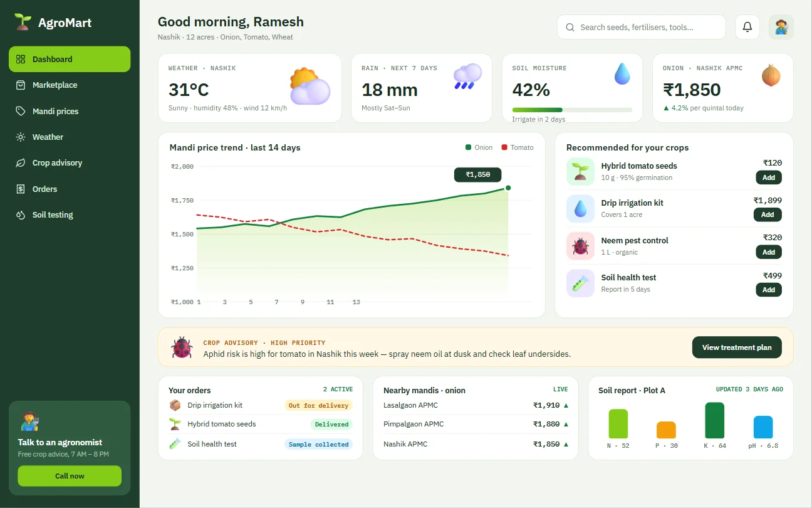Click the Hybrid tomato seeds seedling thumbnail

click(x=580, y=171)
